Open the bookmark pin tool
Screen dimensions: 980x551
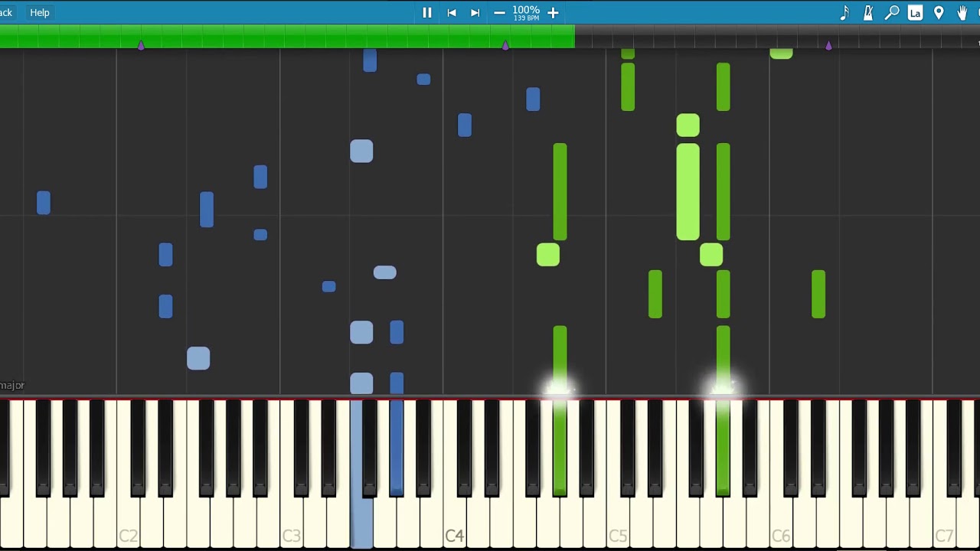coord(939,13)
